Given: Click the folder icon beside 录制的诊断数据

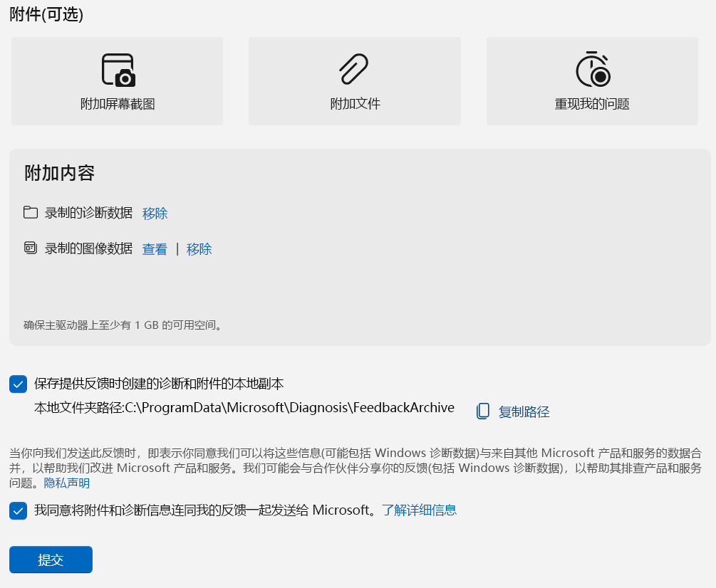Looking at the screenshot, I should point(31,212).
